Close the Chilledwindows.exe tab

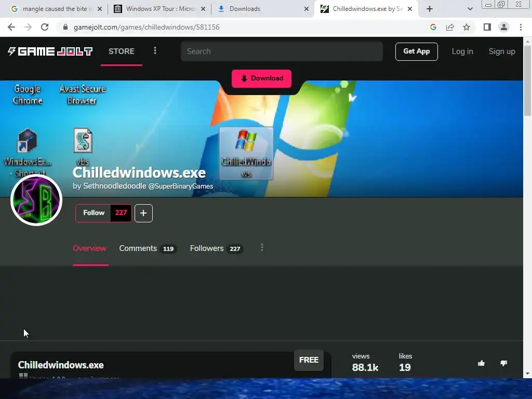click(x=410, y=9)
